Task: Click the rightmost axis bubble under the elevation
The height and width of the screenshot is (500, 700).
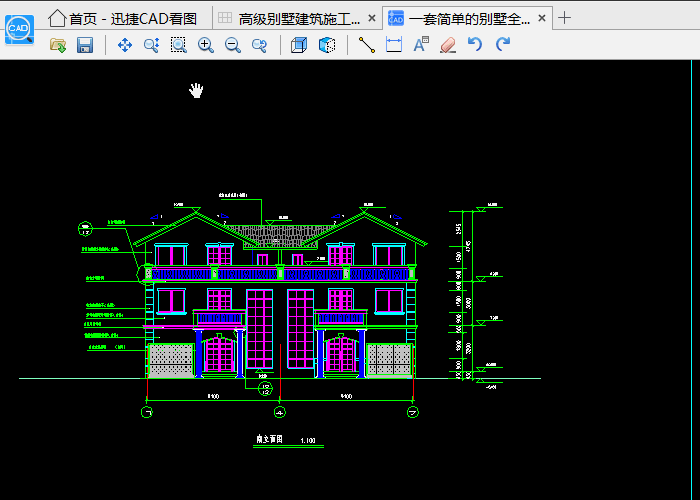Action: click(413, 412)
